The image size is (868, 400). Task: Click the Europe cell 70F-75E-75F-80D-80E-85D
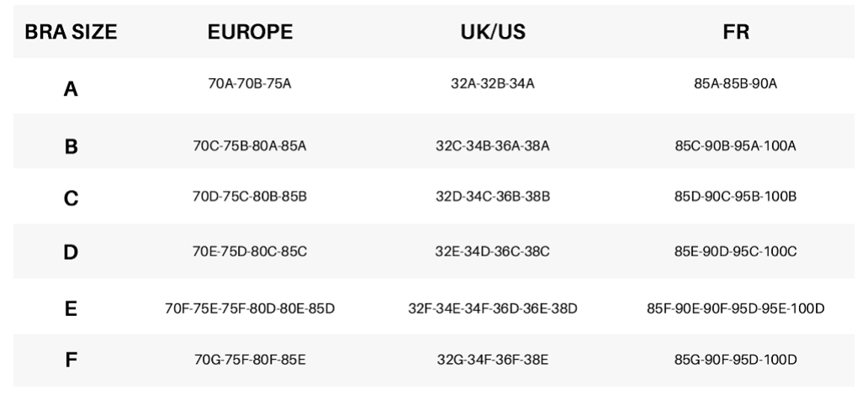[250, 308]
